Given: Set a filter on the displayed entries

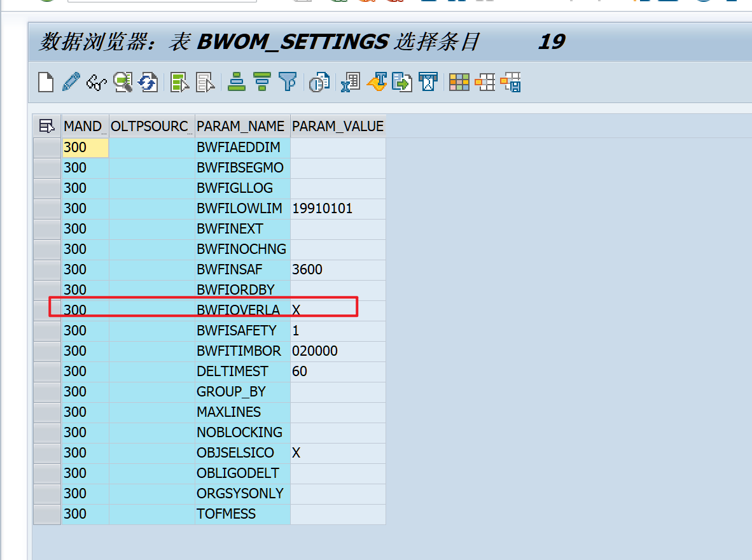Looking at the screenshot, I should [x=288, y=83].
